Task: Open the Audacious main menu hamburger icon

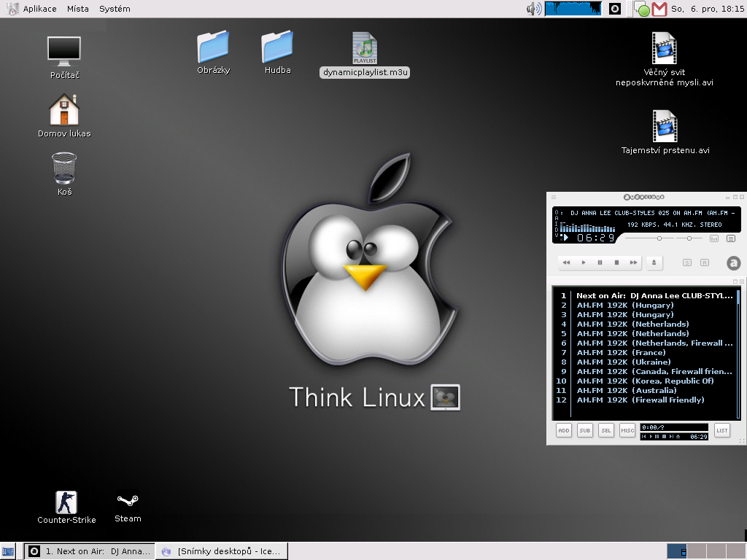Action: (x=554, y=197)
